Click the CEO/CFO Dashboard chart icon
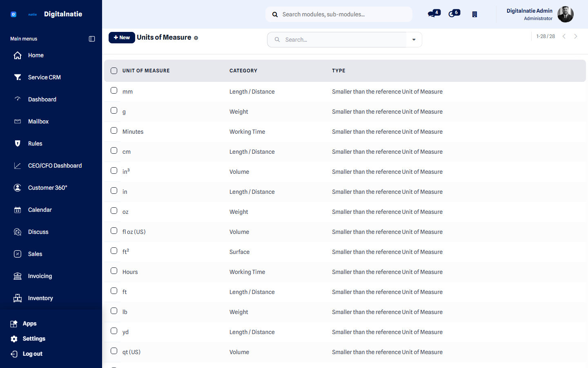588x368 pixels. coord(18,166)
